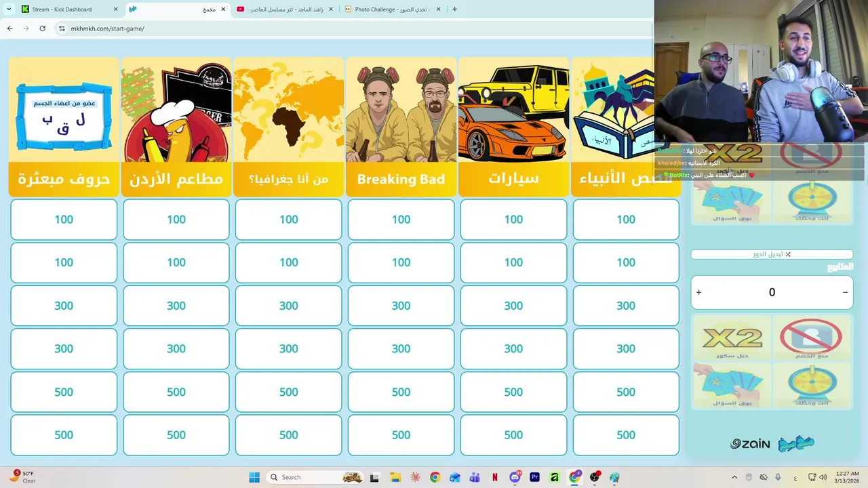868x488 pixels.
Task: Pick the upper 500 question under من أنا جغرافيا؟
Action: point(289,392)
